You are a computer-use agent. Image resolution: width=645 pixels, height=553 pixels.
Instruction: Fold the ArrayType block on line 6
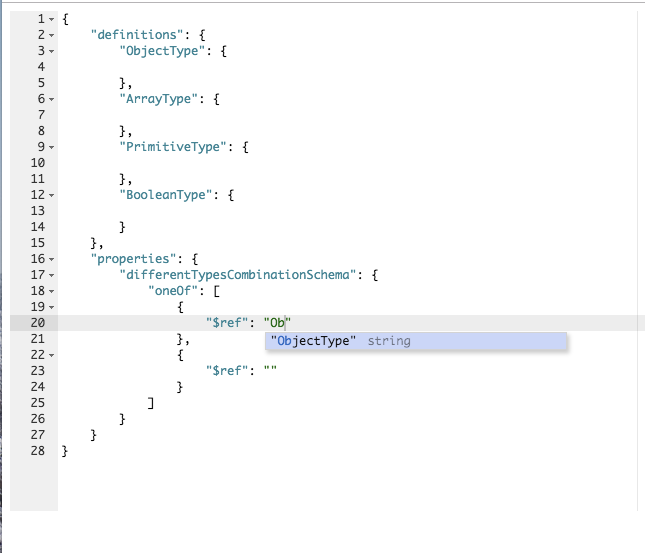[51, 99]
